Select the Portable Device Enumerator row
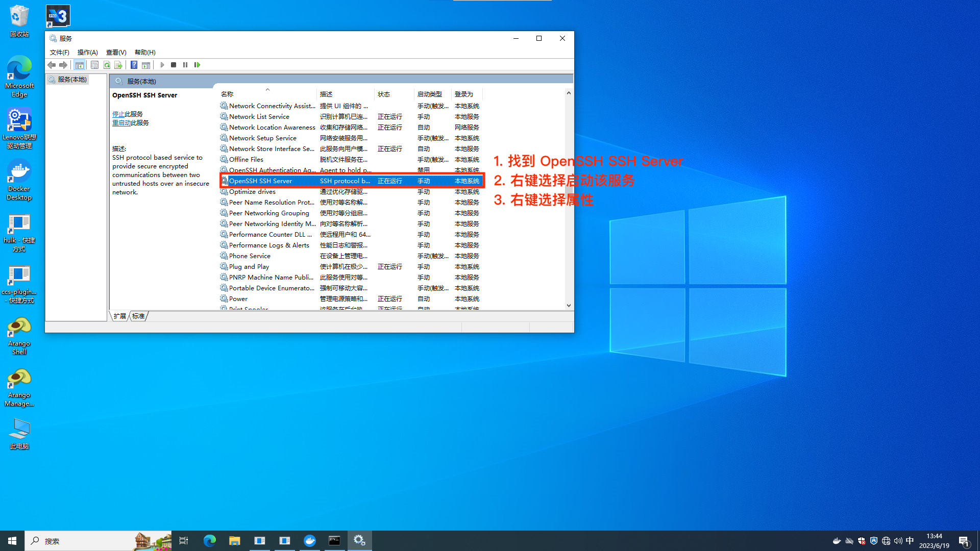The height and width of the screenshot is (551, 980). tap(351, 288)
